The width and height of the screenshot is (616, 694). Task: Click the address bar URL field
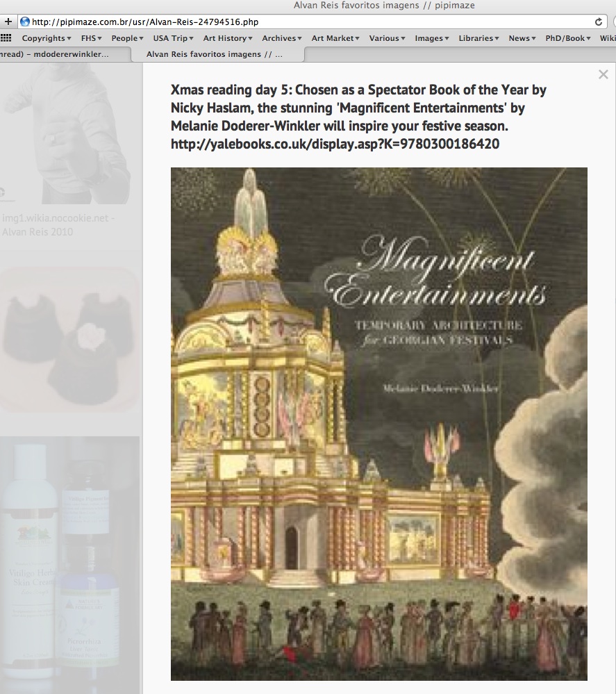pos(313,22)
